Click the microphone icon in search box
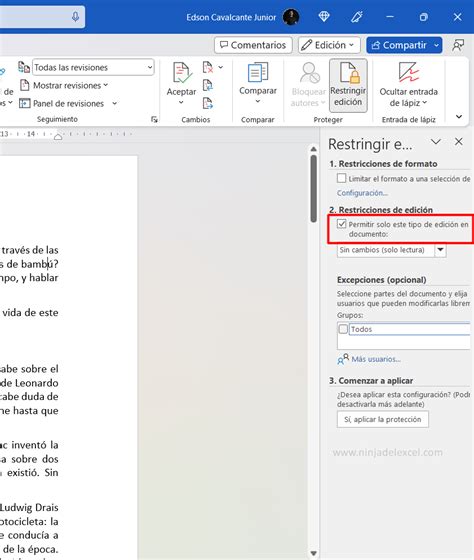 coord(75,16)
